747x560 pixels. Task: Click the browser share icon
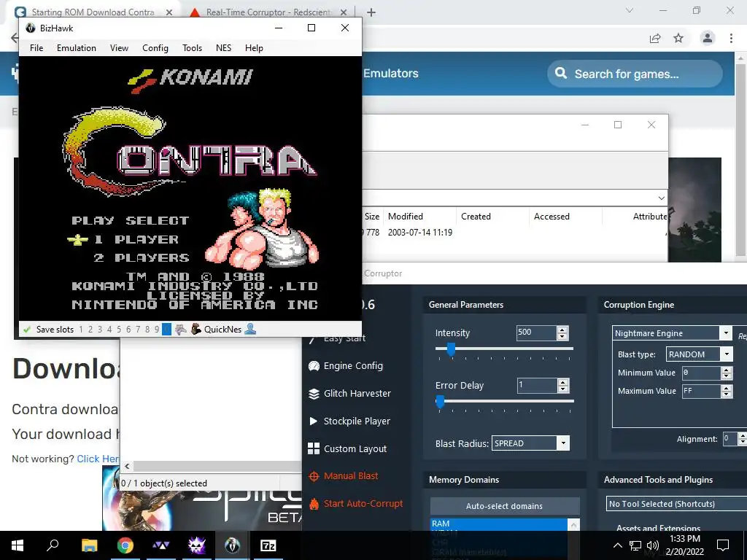coord(655,38)
